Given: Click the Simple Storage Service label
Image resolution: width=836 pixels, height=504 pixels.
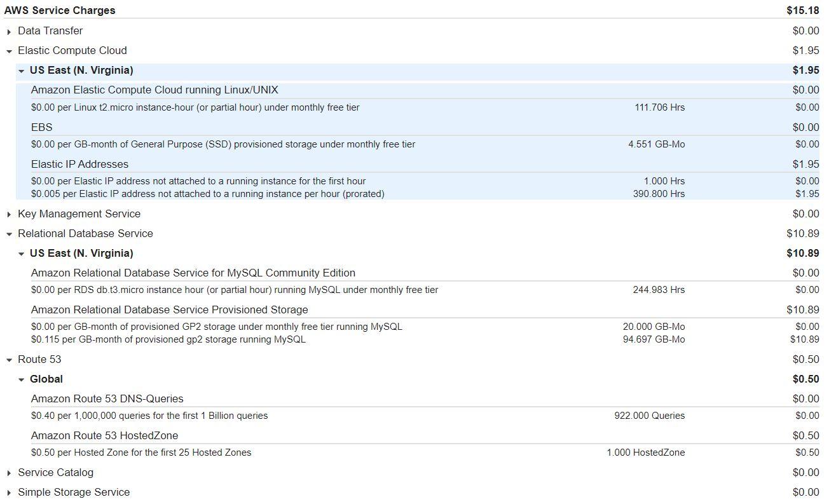Looking at the screenshot, I should (74, 492).
